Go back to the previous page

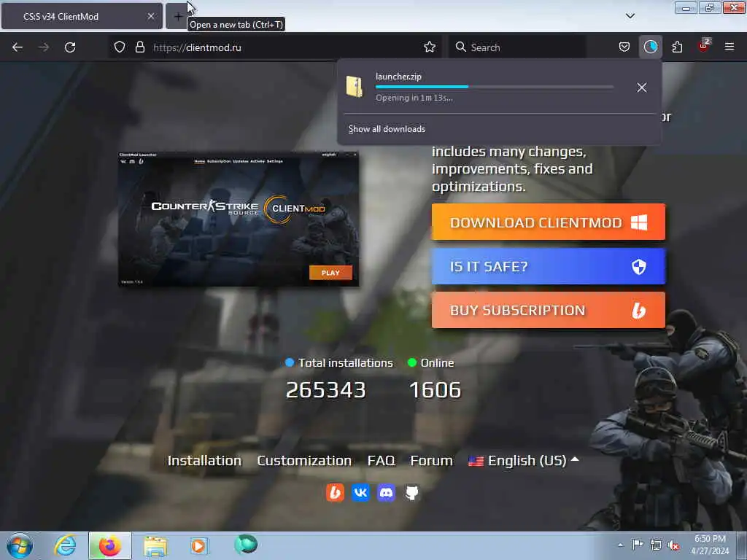tap(18, 47)
